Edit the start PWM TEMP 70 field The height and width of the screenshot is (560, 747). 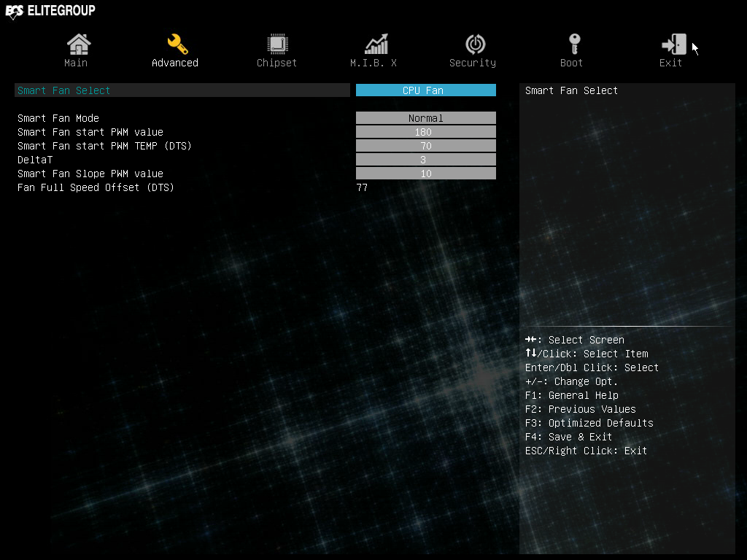[426, 146]
